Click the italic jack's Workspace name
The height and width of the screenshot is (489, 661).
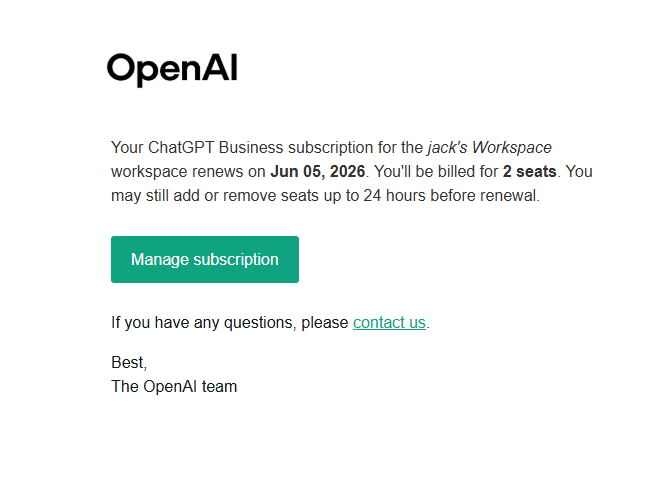tap(489, 148)
